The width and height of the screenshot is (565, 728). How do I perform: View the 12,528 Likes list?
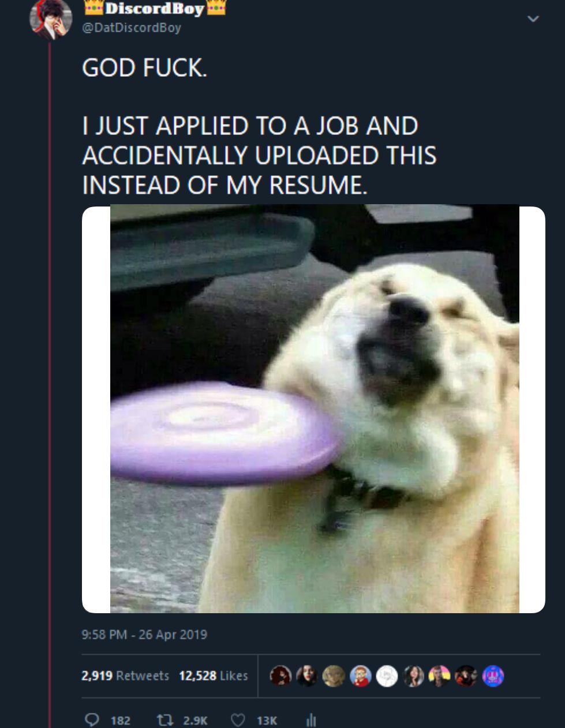tap(214, 676)
